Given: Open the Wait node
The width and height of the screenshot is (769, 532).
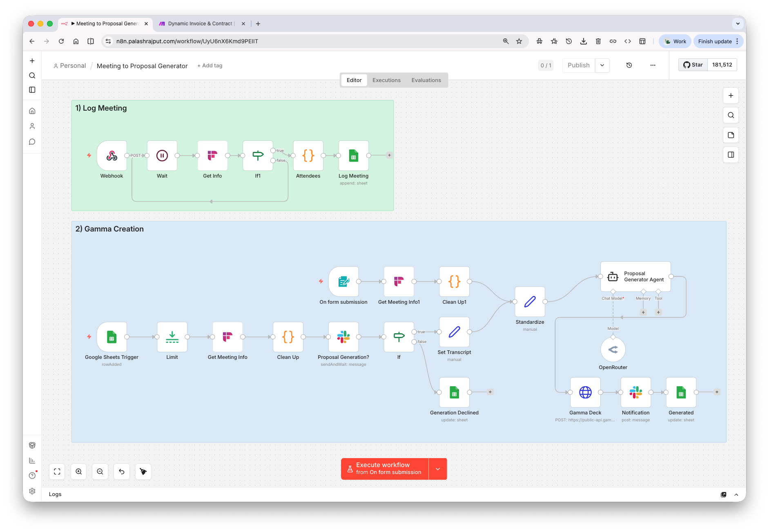Looking at the screenshot, I should click(162, 156).
